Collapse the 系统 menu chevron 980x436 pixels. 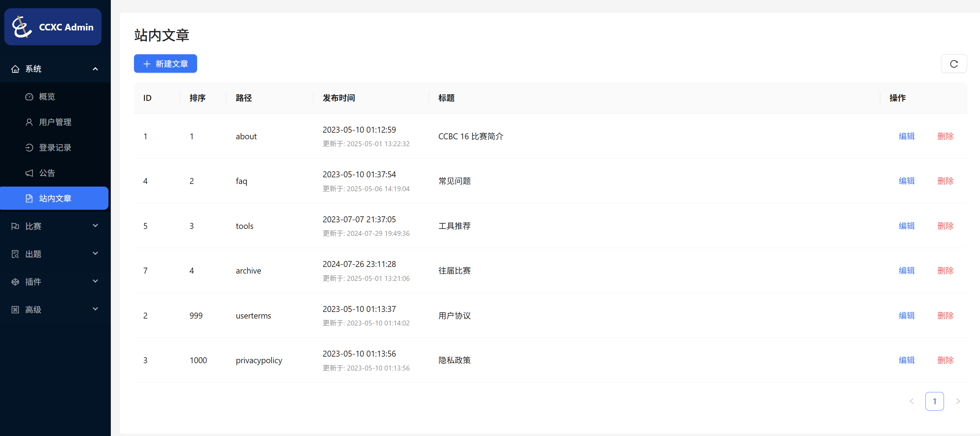coord(95,69)
